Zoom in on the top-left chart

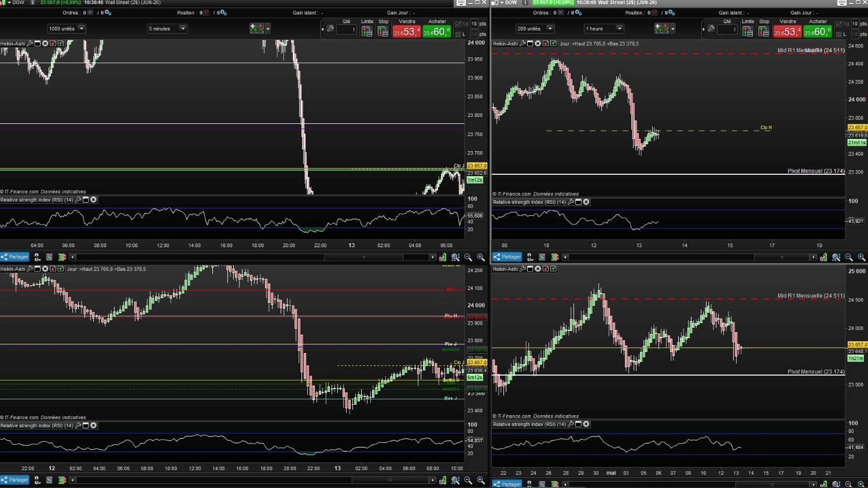481,257
